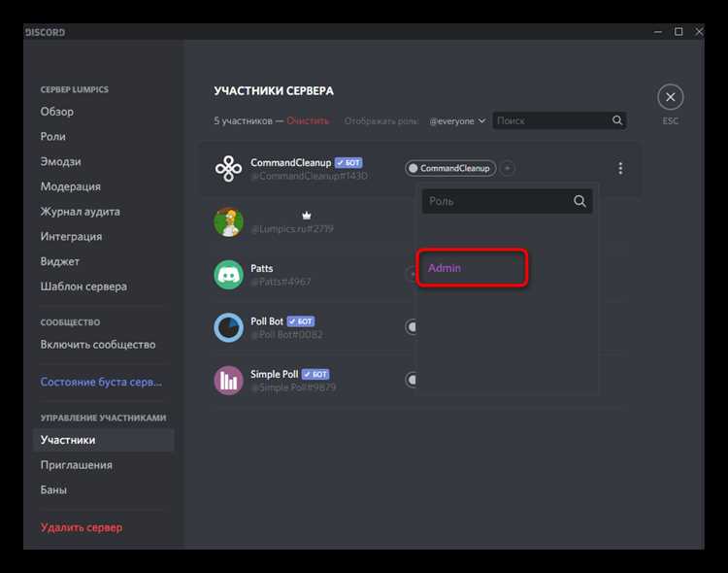The height and width of the screenshot is (573, 728).
Task: Close settings with the ESC circle button
Action: pos(670,97)
